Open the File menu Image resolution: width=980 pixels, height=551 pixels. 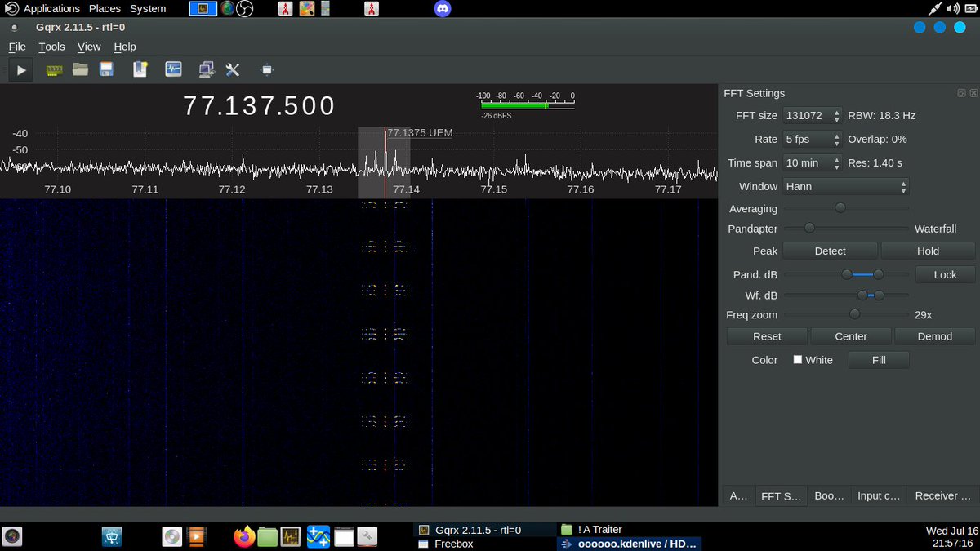17,47
